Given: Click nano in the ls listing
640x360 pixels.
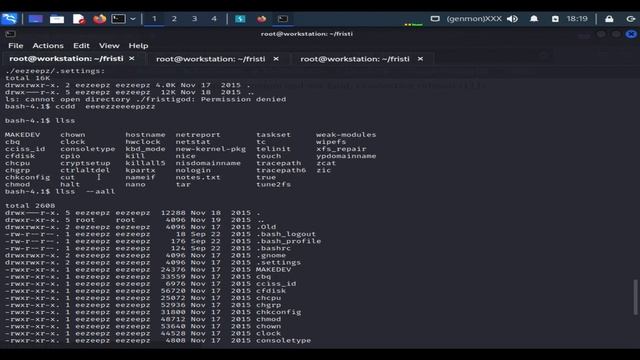Looking at the screenshot, I should coord(136,184).
